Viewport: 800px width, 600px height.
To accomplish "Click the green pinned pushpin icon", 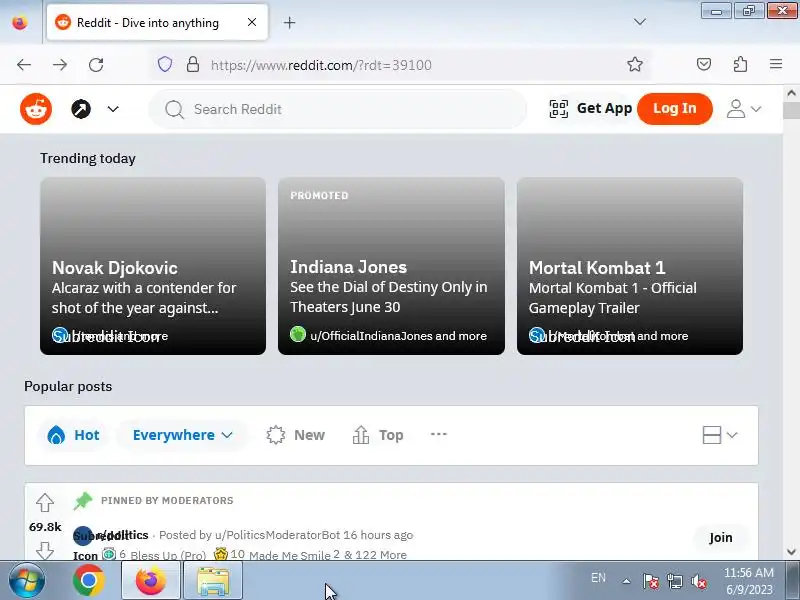I will click(83, 501).
